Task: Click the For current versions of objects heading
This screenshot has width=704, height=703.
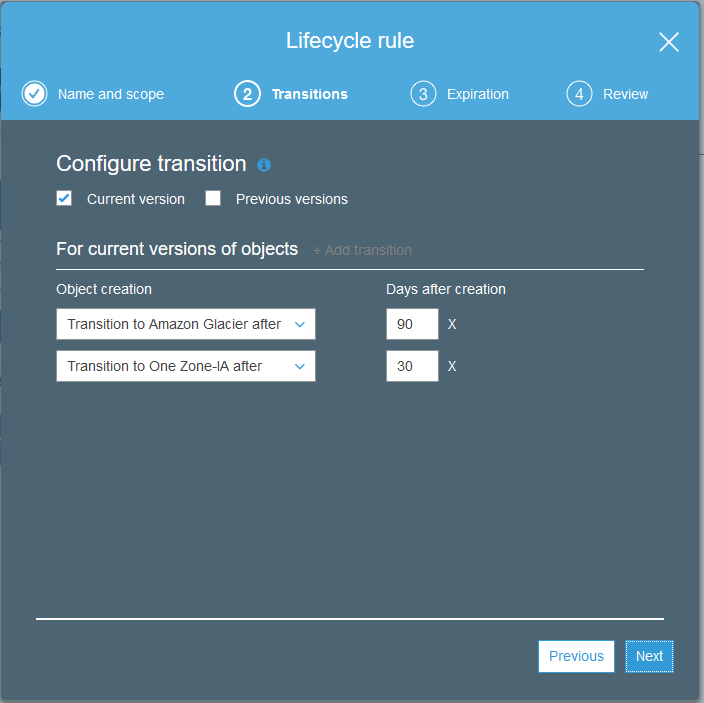Action: 177,249
